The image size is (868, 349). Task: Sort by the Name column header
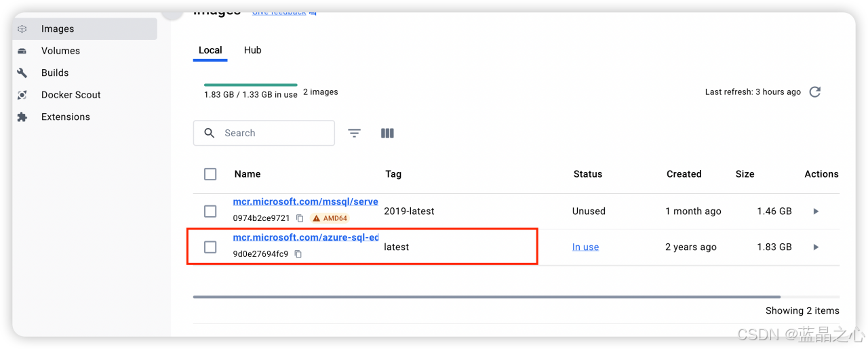coord(248,174)
